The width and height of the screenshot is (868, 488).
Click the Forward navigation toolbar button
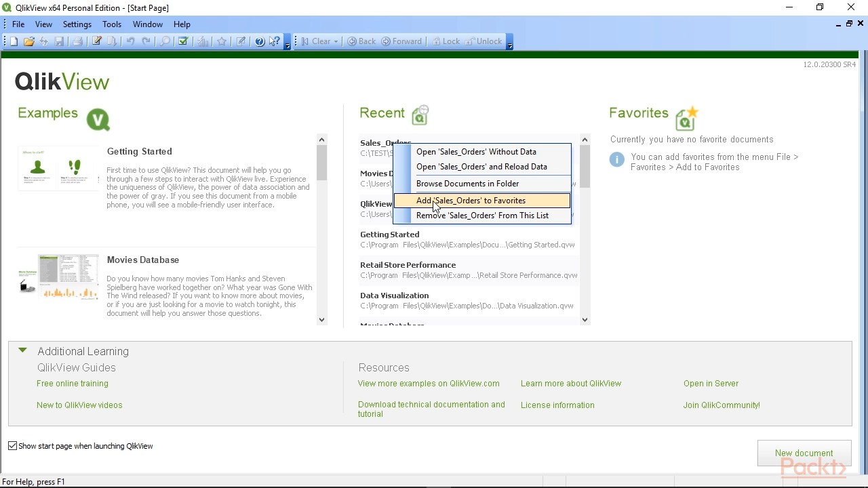click(x=401, y=41)
